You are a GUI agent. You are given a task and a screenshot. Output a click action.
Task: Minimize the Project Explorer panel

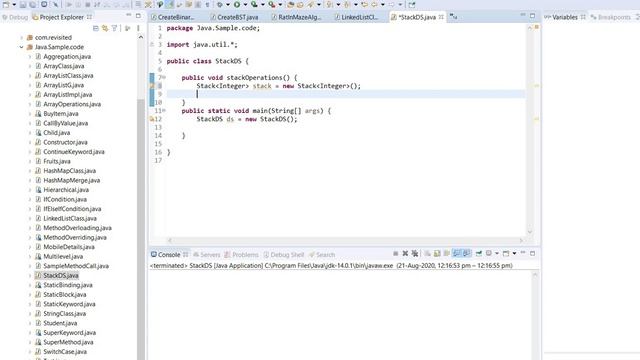[x=129, y=15]
